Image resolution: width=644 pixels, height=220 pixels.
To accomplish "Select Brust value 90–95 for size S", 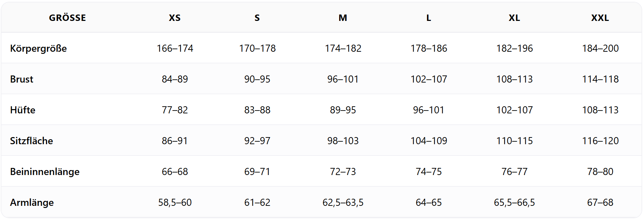I will click(x=257, y=79).
